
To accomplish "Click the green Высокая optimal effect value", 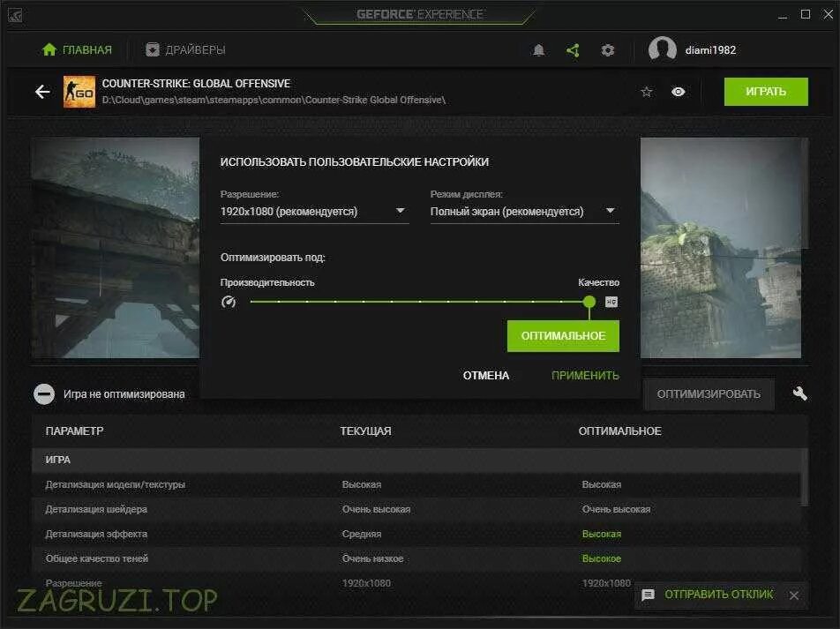I will tap(602, 535).
